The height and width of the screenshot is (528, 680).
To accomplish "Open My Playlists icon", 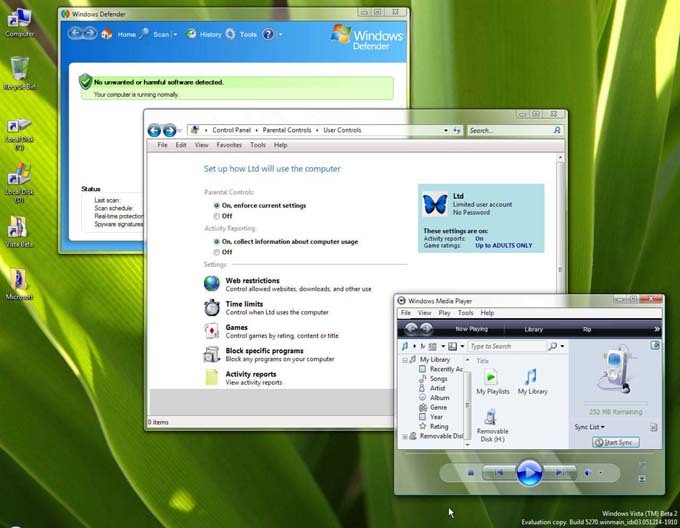I will click(493, 381).
